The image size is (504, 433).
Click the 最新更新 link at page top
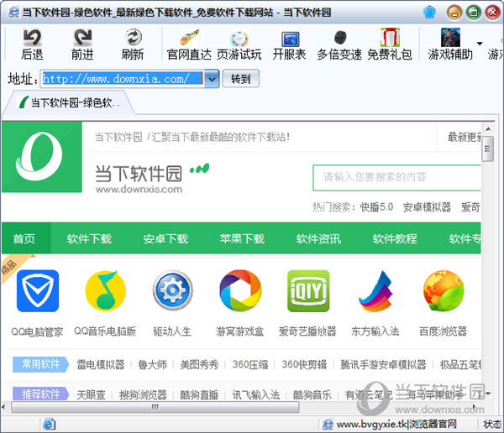(465, 137)
